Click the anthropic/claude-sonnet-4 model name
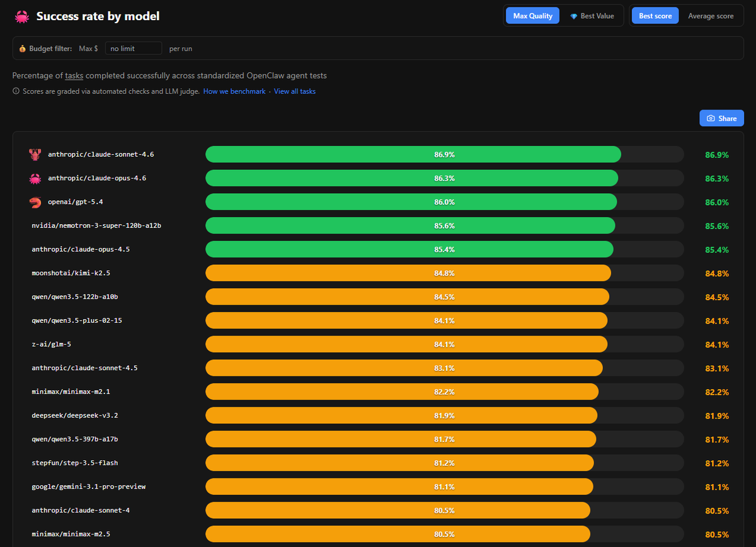Screen dimensions: 756x547 (81, 510)
